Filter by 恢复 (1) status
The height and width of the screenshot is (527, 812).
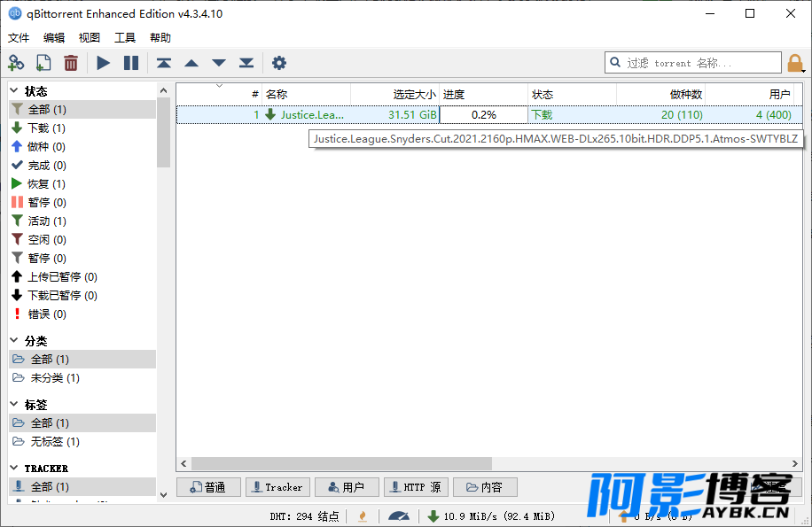pos(82,183)
